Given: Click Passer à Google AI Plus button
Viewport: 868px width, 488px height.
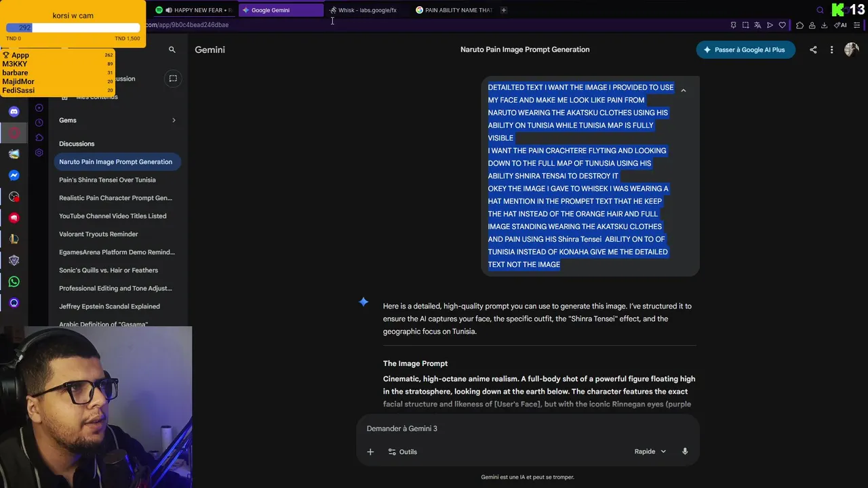Looking at the screenshot, I should (745, 49).
